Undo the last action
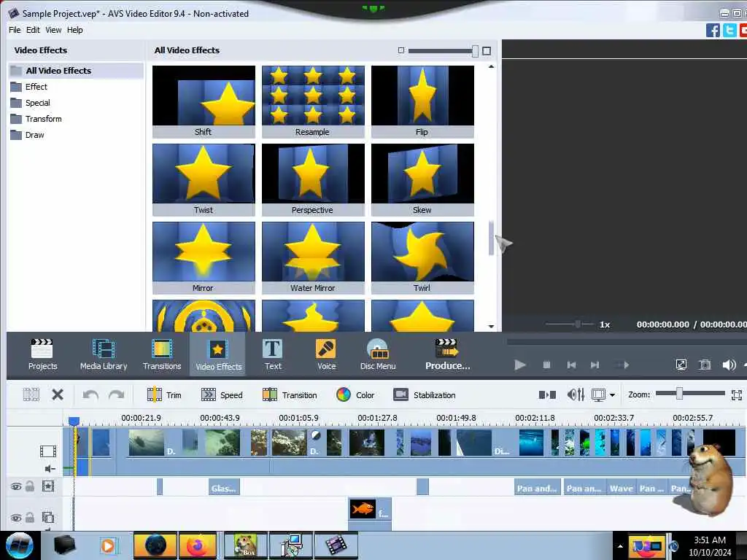 [x=90, y=394]
